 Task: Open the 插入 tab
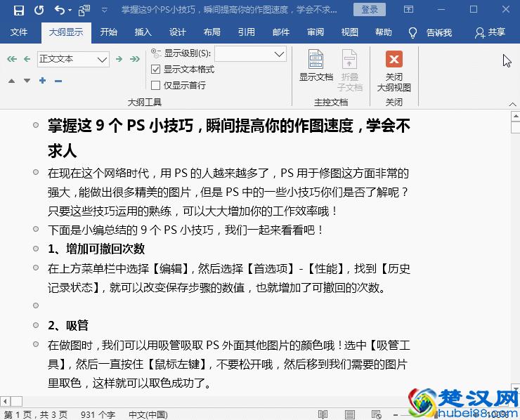click(x=143, y=32)
